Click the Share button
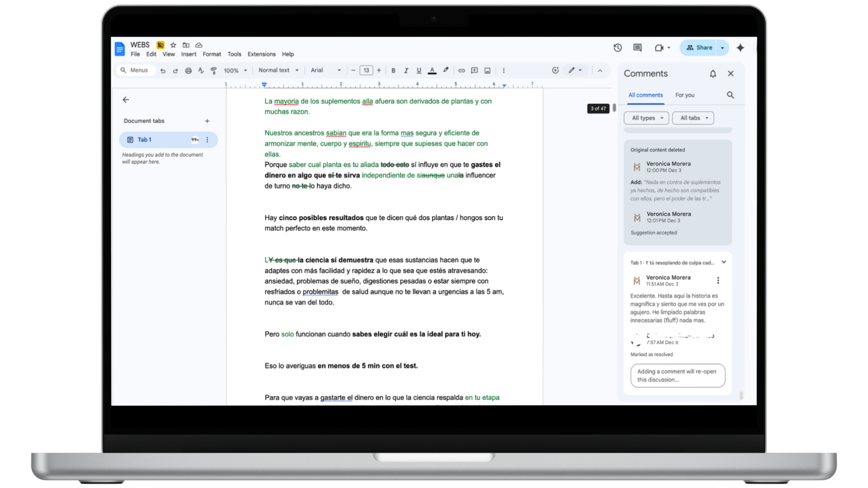 click(x=698, y=47)
